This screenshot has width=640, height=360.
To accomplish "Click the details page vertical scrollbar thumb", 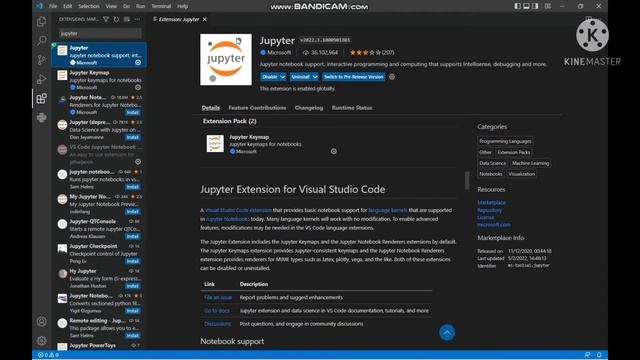I will tap(467, 180).
